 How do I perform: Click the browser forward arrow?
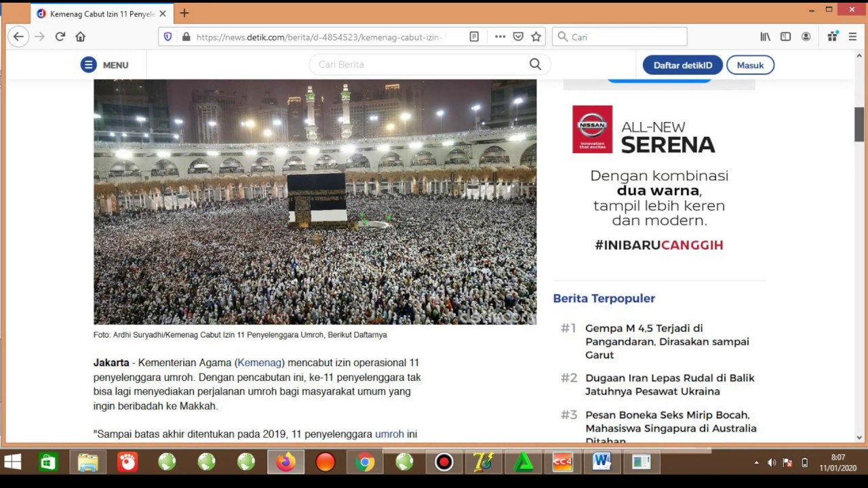click(x=39, y=37)
